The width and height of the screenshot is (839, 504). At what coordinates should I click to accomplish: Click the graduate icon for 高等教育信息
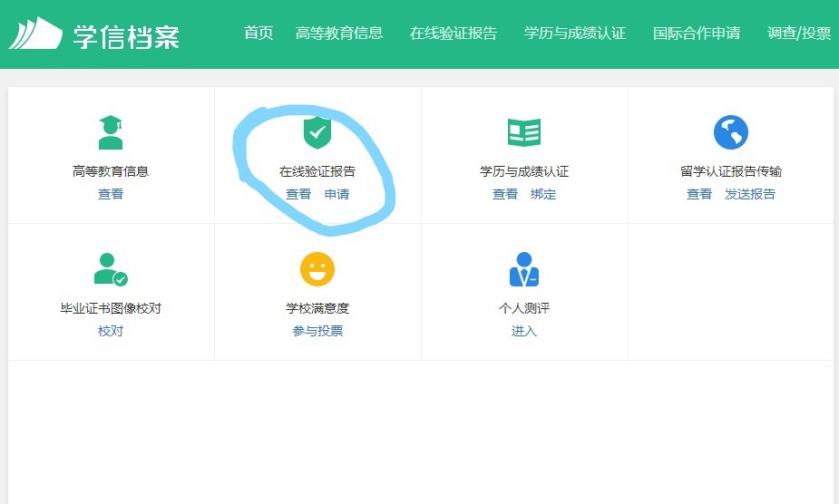click(x=111, y=132)
